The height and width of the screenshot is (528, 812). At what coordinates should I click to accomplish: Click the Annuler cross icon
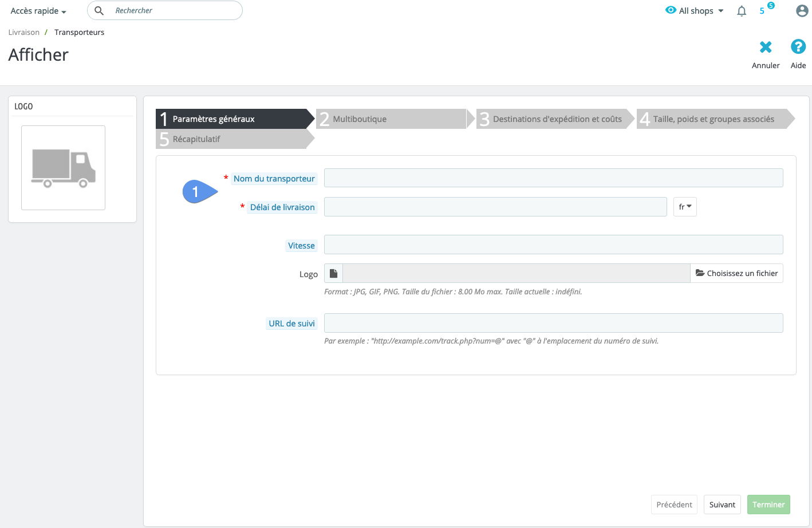pos(766,48)
